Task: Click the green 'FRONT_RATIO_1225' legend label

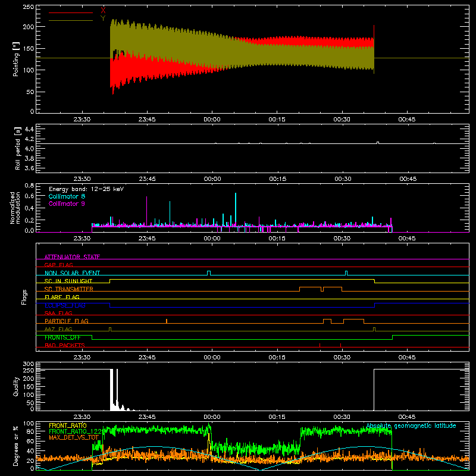Action: [77, 431]
